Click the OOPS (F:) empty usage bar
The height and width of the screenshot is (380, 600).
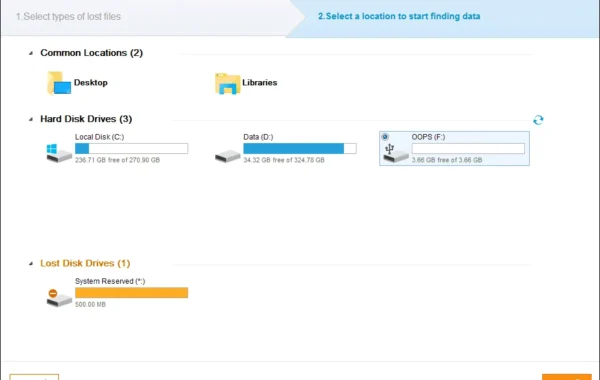(468, 148)
